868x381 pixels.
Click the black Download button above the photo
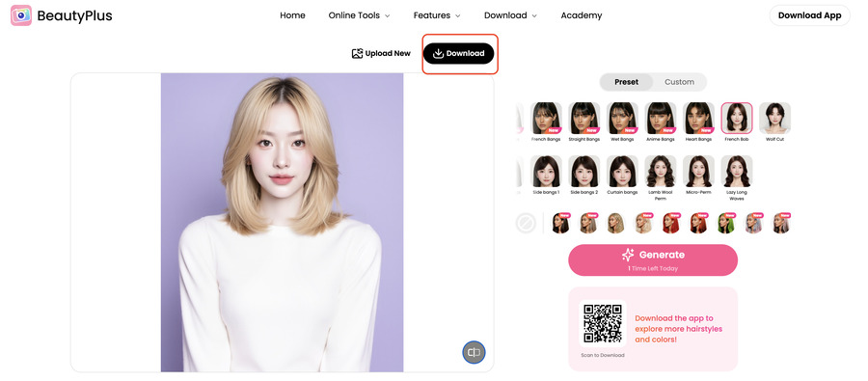(458, 53)
